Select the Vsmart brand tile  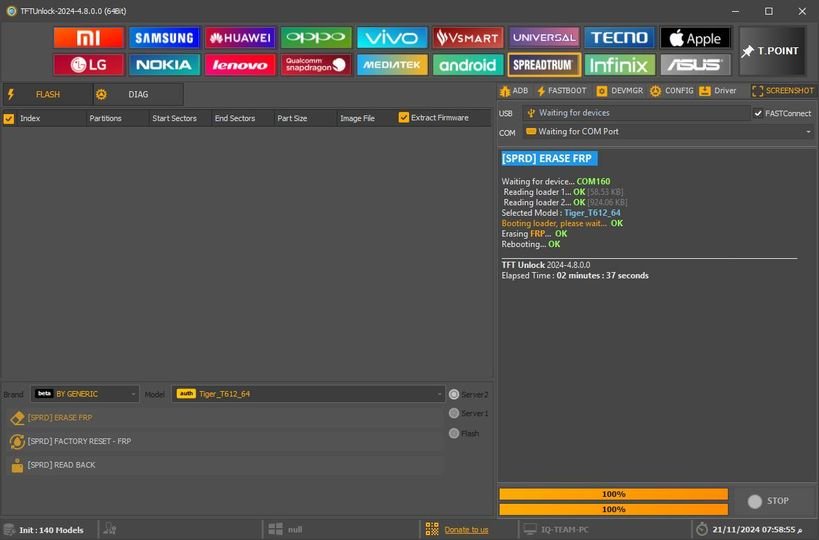468,38
